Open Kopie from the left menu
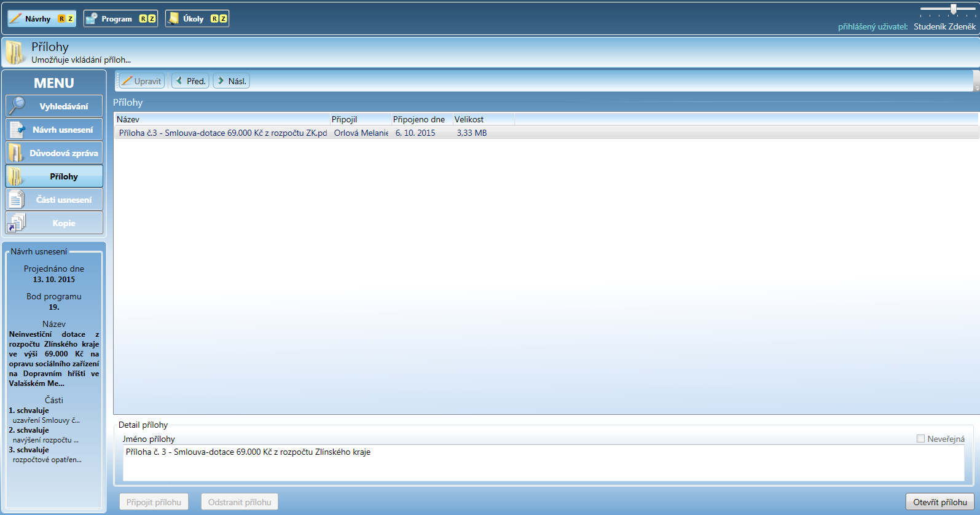The height and width of the screenshot is (515, 980). 54,223
